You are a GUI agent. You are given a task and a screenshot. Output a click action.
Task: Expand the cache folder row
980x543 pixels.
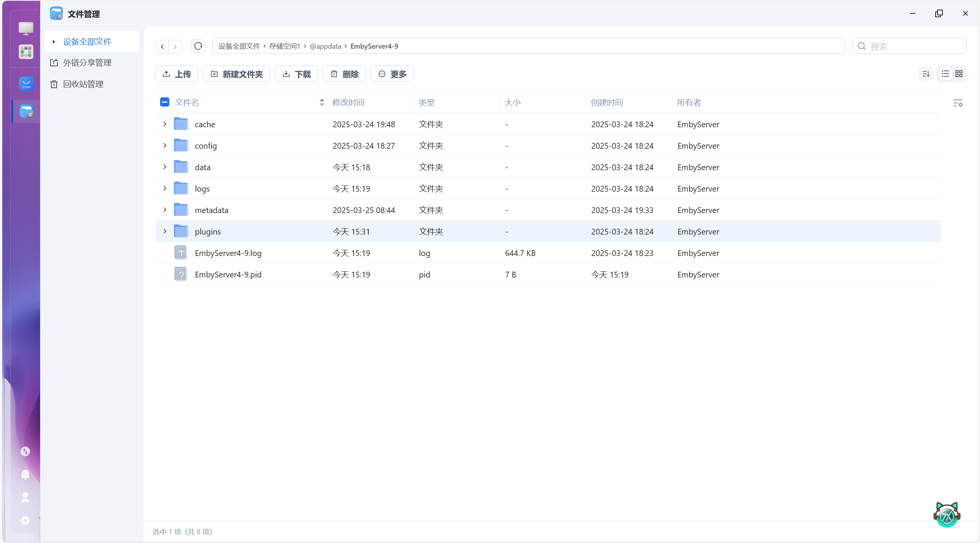point(165,124)
